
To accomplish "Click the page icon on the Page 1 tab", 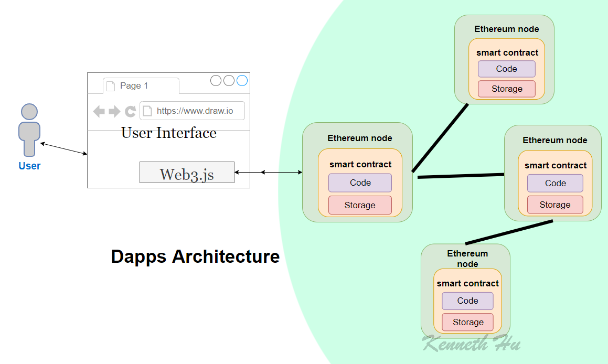I will 110,85.
